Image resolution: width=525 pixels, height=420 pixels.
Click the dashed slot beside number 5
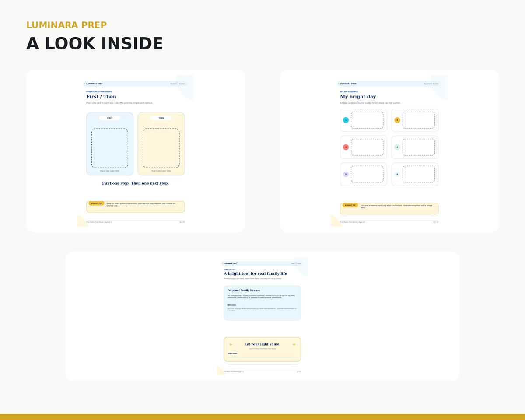click(367, 174)
